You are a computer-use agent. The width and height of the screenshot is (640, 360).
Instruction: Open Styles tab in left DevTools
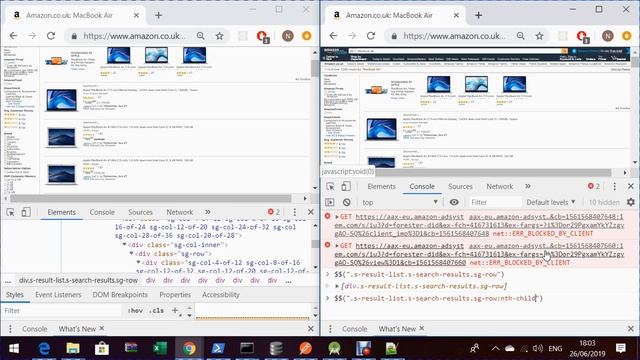coord(15,295)
